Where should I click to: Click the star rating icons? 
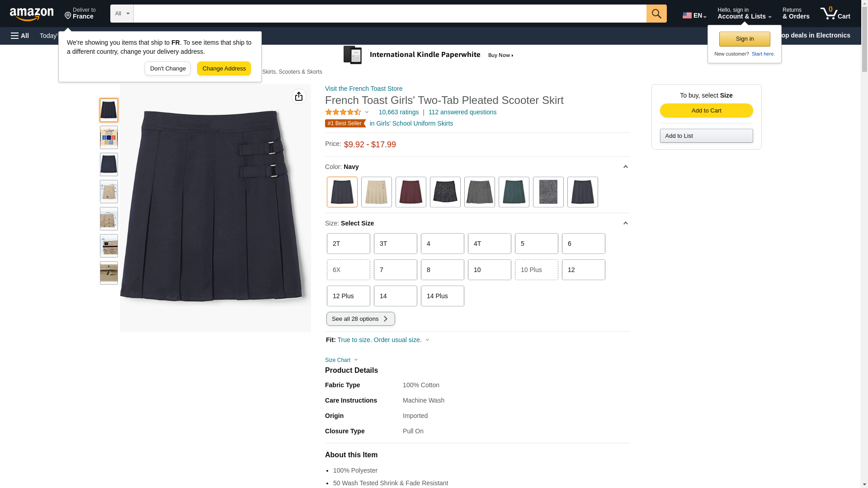[x=343, y=112]
